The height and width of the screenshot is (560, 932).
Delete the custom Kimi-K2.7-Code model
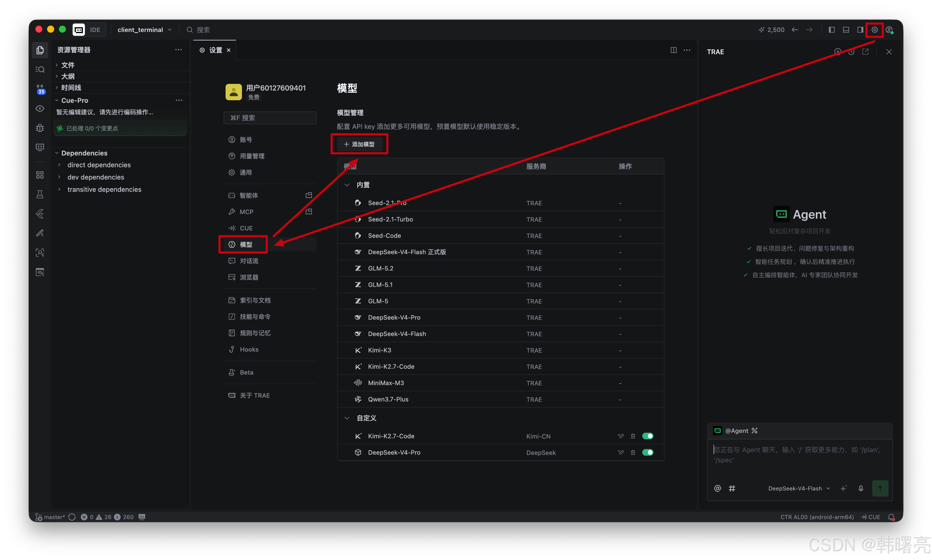pos(633,436)
